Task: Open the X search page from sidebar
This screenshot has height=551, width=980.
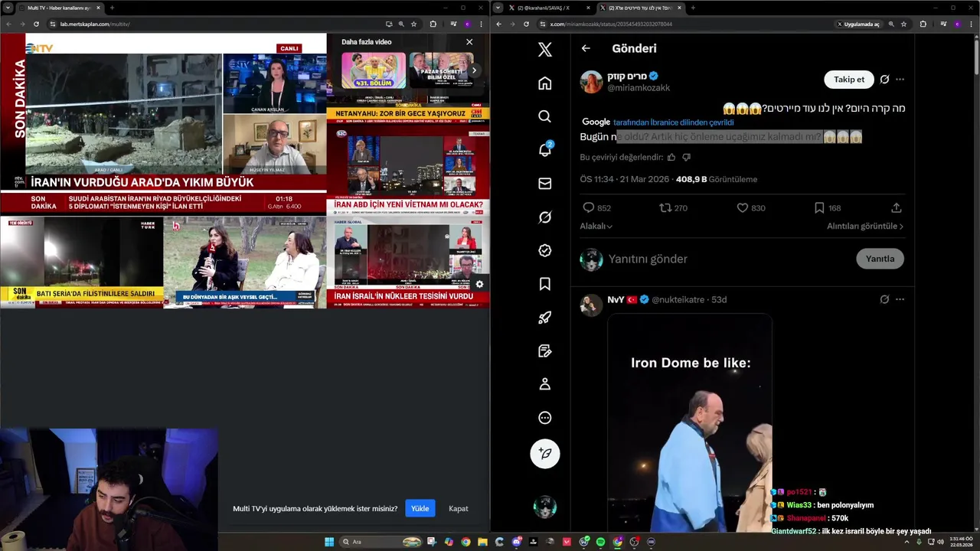Action: pyautogui.click(x=544, y=116)
